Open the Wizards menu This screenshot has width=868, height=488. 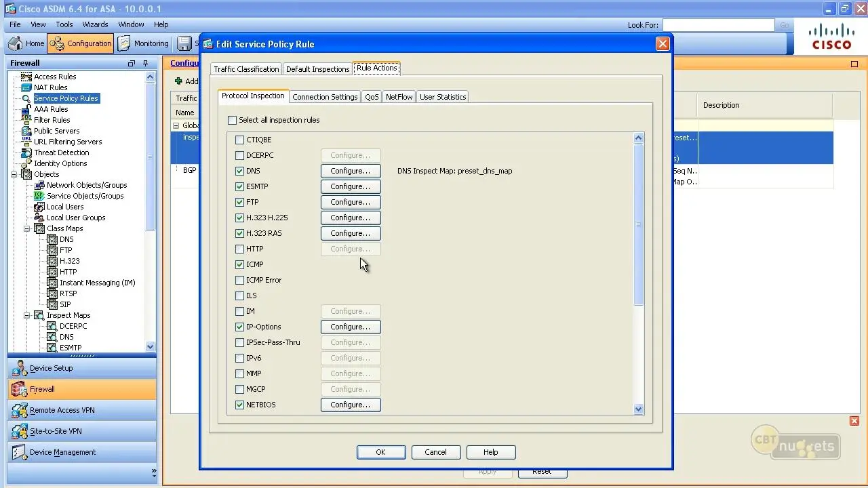click(95, 24)
